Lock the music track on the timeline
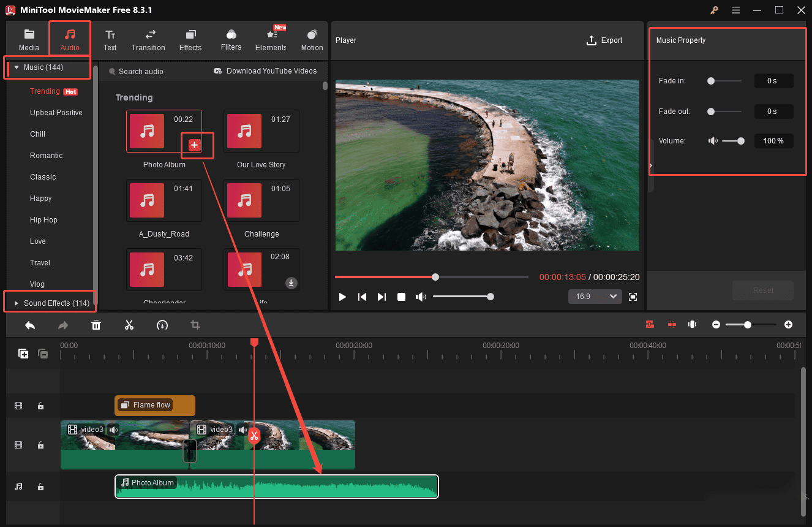This screenshot has width=812, height=527. [40, 487]
